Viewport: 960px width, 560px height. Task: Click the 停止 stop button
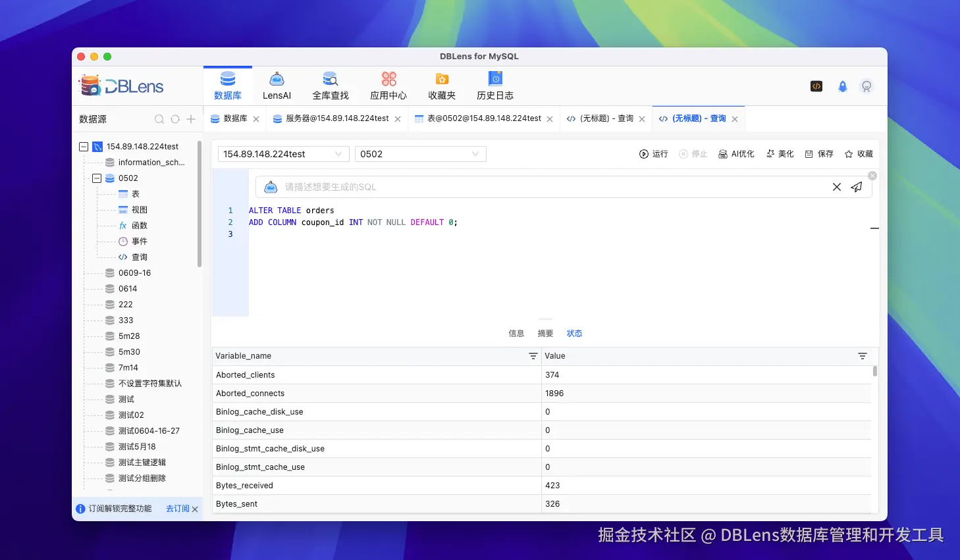click(x=693, y=154)
